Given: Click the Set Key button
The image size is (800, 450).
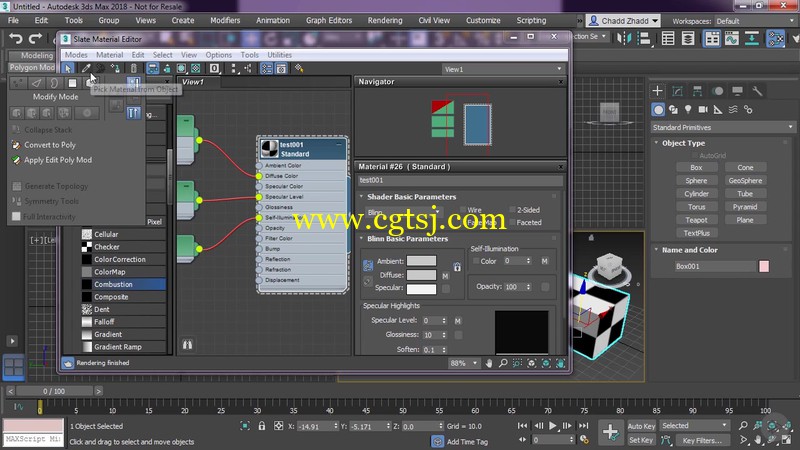Looking at the screenshot, I should [641, 440].
